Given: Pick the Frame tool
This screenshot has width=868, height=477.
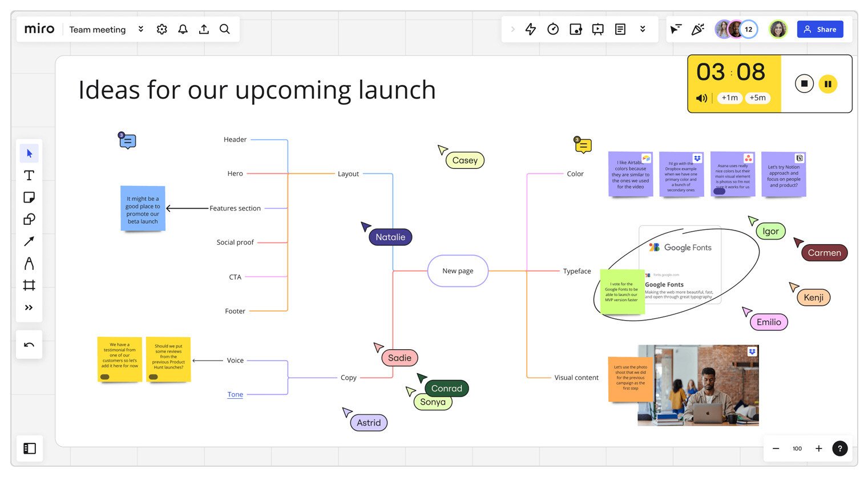Looking at the screenshot, I should [x=29, y=285].
